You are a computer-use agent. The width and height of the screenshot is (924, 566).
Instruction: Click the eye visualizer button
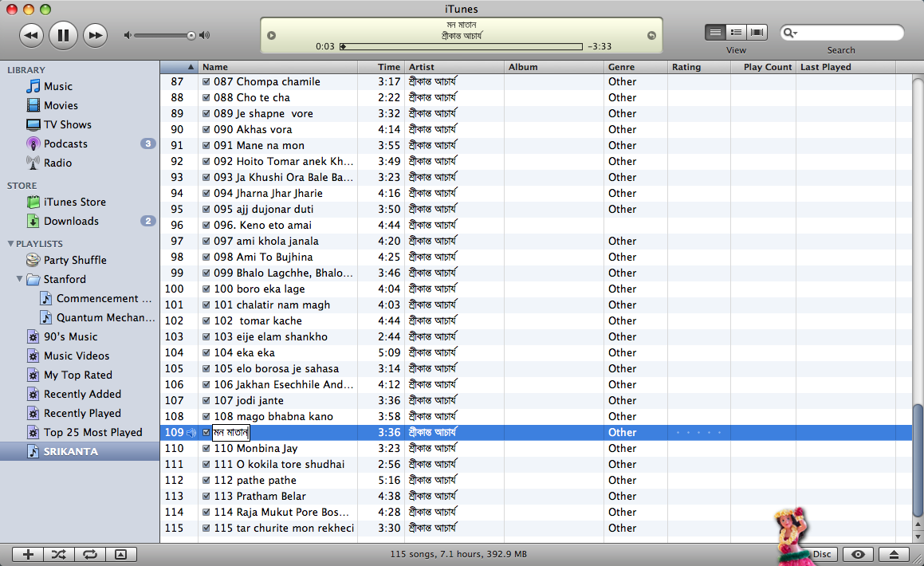point(858,554)
